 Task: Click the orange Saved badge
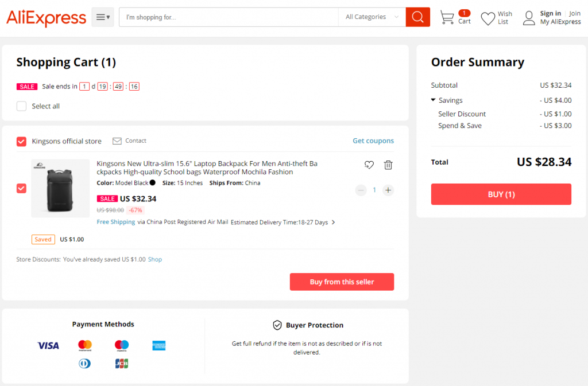pos(43,239)
